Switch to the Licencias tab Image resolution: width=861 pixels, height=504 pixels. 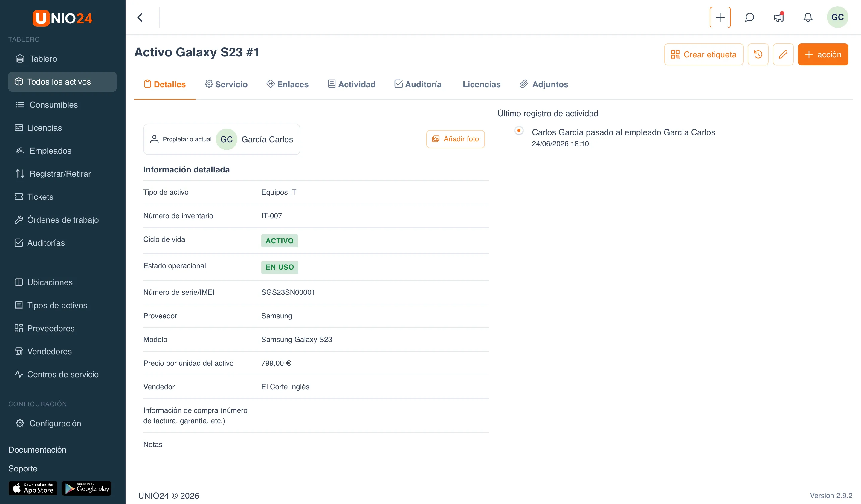point(481,84)
